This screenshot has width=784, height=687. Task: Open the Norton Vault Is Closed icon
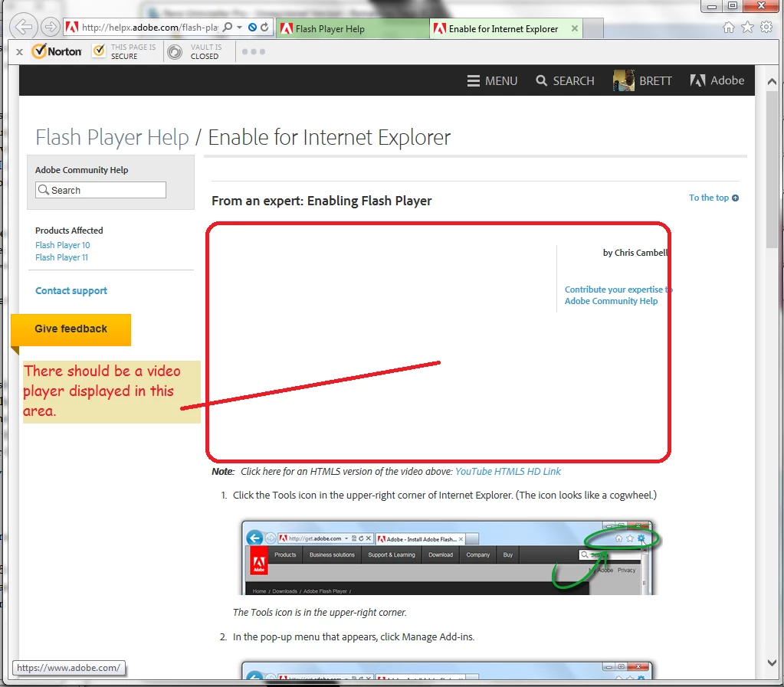click(x=175, y=51)
